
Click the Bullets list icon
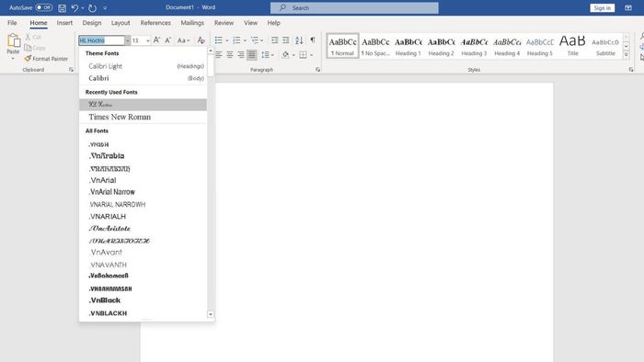tap(219, 40)
